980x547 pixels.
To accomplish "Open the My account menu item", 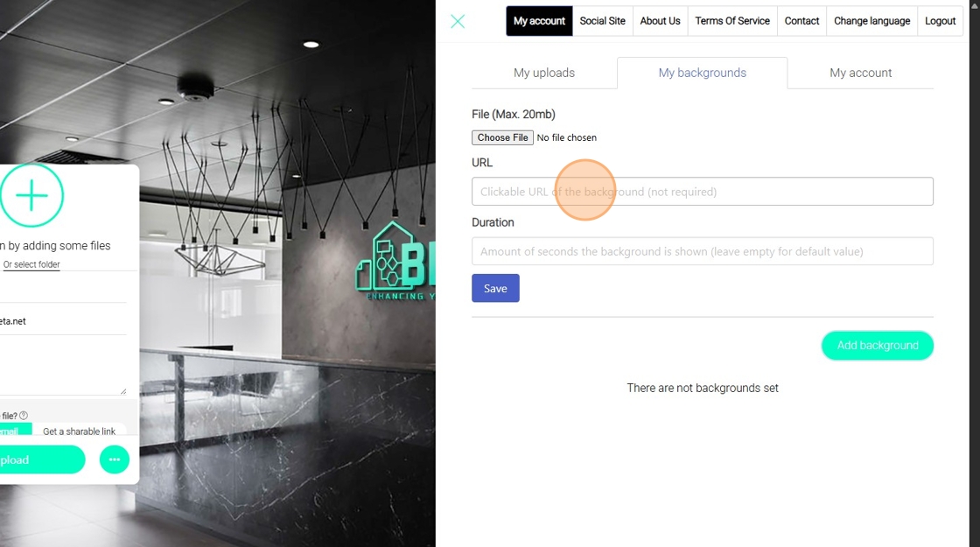I will tap(539, 21).
